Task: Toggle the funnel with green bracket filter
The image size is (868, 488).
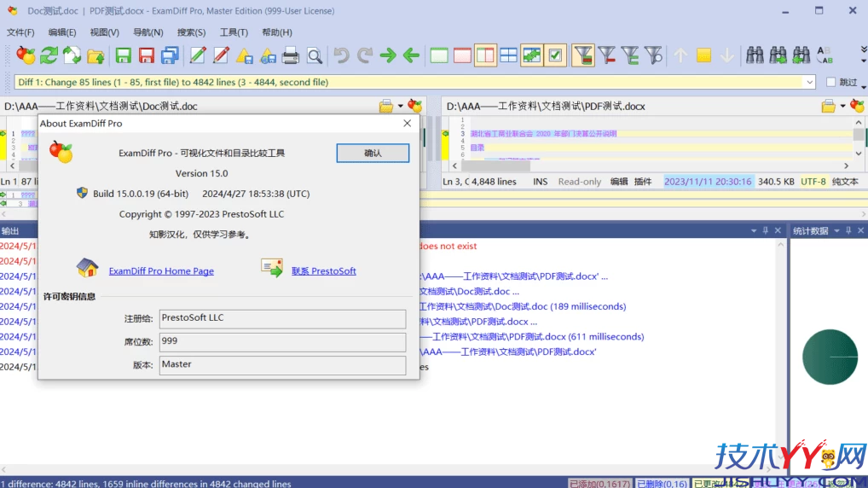Action: 630,55
